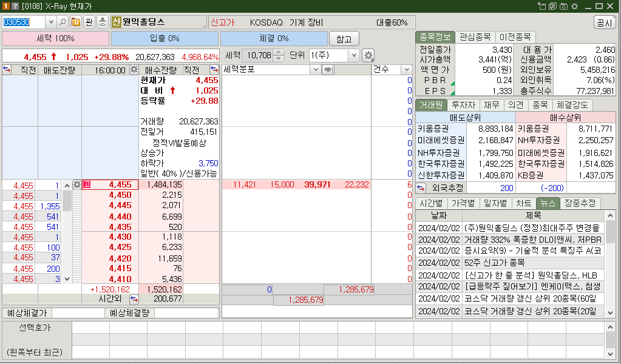The image size is (621, 364).
Task: Open the 단위 1(주) dropdown
Action: tap(353, 56)
